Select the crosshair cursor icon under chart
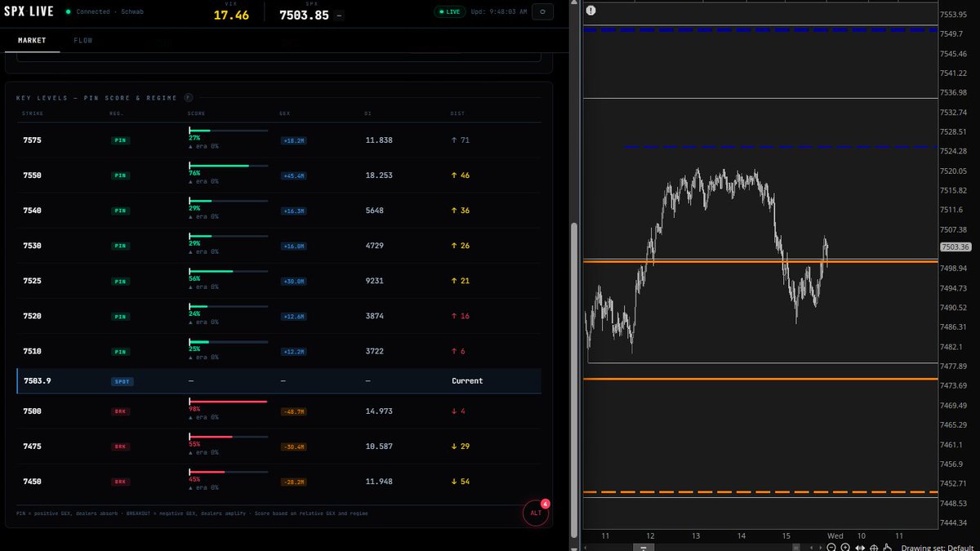980x551 pixels. (x=874, y=547)
